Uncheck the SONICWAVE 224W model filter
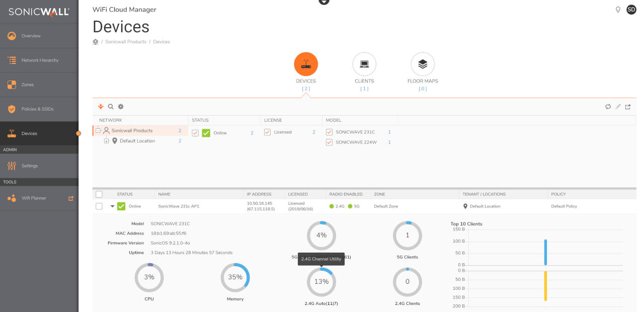644x312 pixels. click(x=329, y=142)
